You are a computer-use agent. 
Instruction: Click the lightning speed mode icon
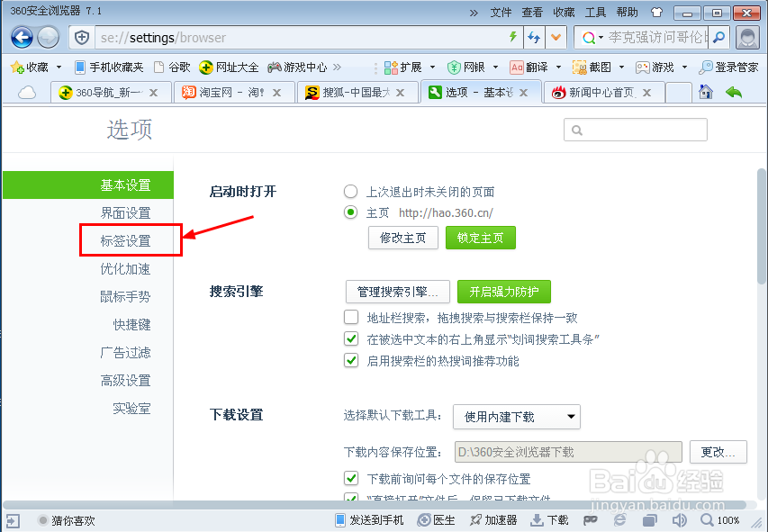[513, 37]
